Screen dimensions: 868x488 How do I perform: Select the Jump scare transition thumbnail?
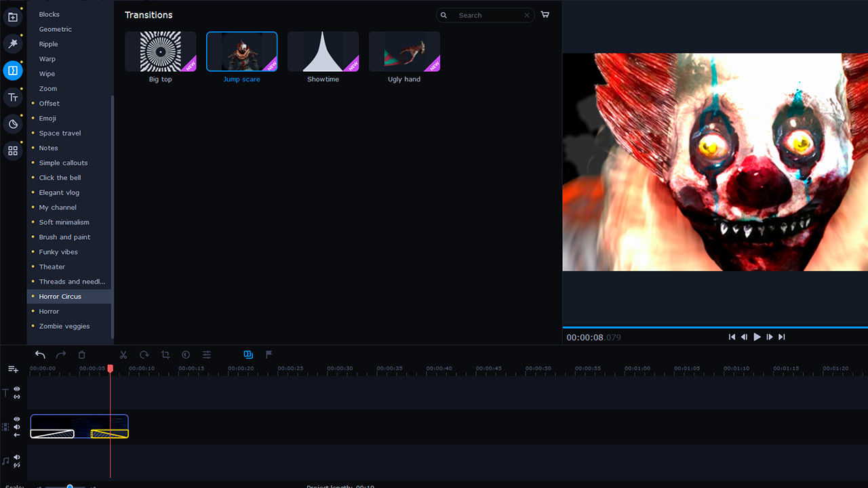[241, 51]
